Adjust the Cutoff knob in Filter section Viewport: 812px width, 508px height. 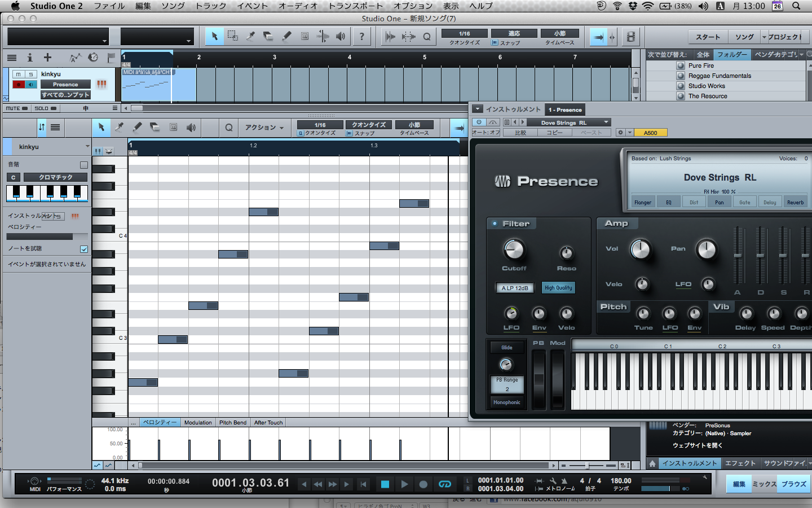point(514,249)
